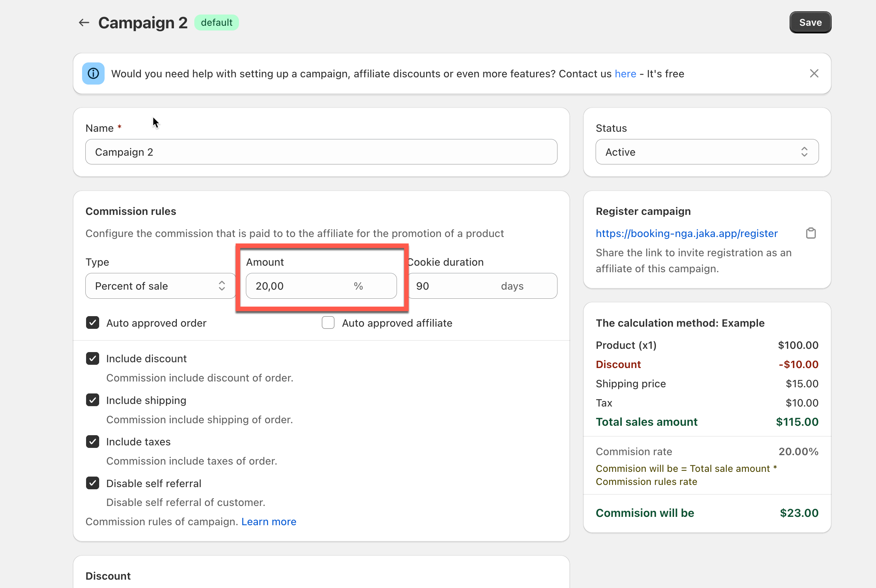Click Learn more about commission rules

point(269,522)
